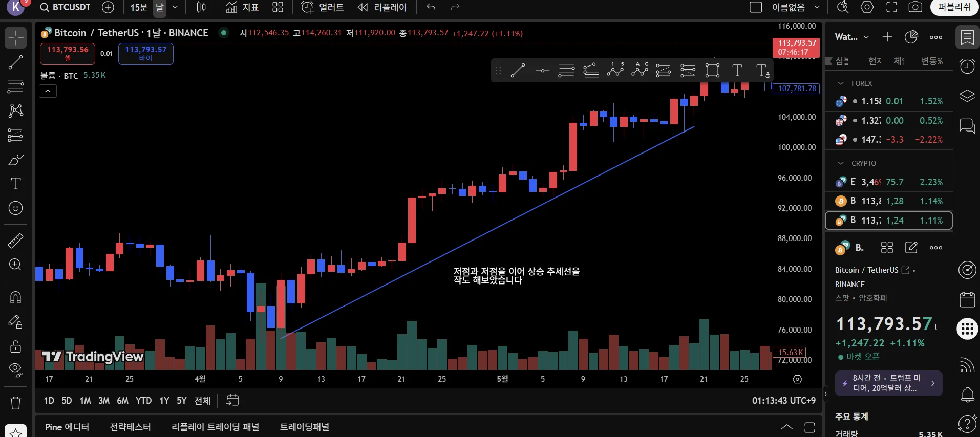Toggle magnet mode for drawings
Viewport: 980px width, 437px height.
point(16,297)
